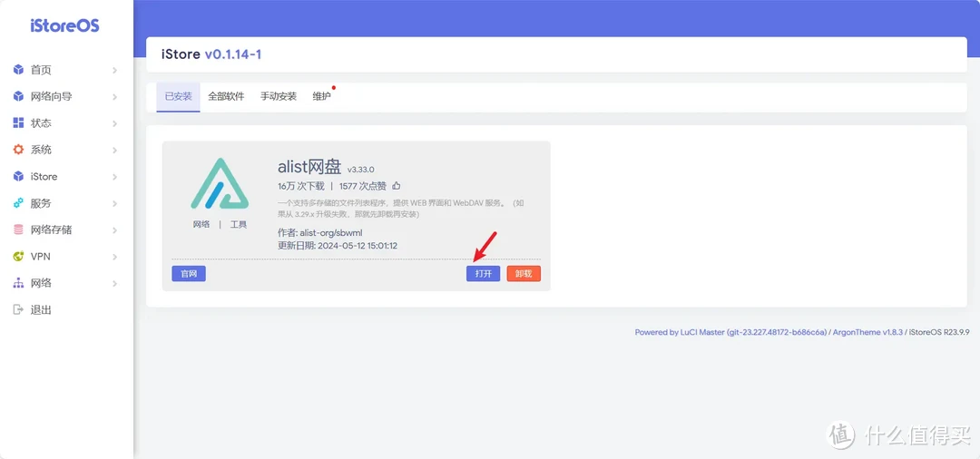Open the LuCI Master footer link
The width and height of the screenshot is (980, 459).
pos(730,332)
